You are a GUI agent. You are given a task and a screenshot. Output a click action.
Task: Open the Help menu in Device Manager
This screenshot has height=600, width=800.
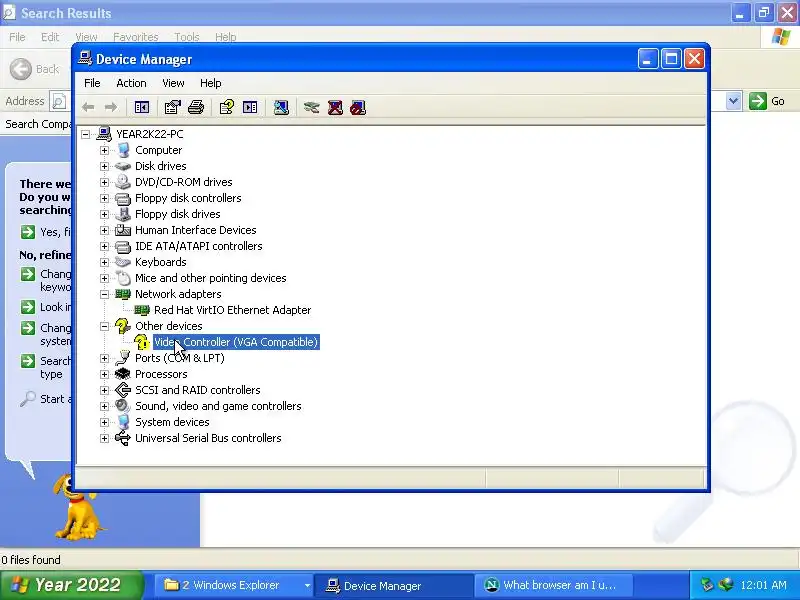click(x=210, y=83)
